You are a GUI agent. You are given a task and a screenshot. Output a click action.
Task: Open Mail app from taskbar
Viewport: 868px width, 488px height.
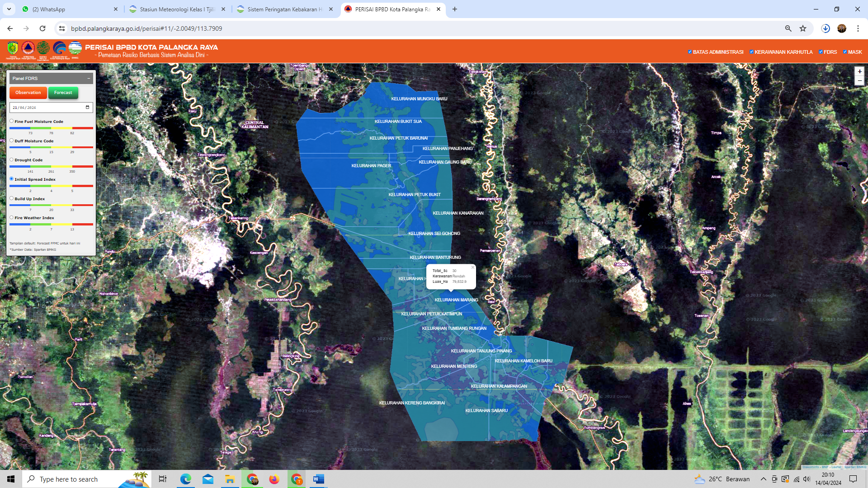[208, 479]
